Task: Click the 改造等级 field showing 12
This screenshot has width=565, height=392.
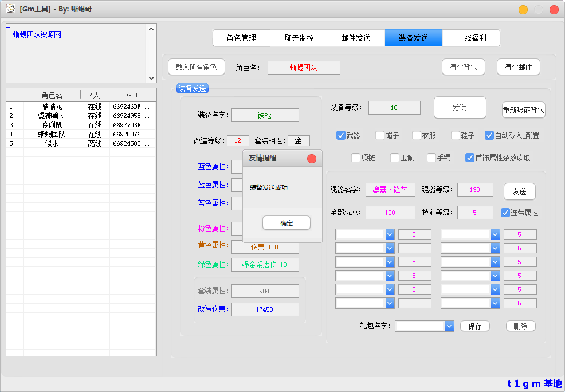Action: tap(238, 140)
